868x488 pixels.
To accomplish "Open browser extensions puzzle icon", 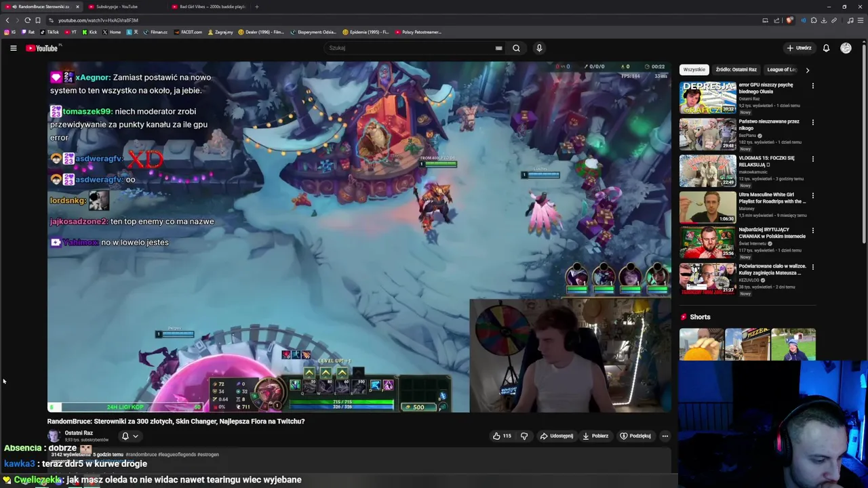I will click(814, 20).
